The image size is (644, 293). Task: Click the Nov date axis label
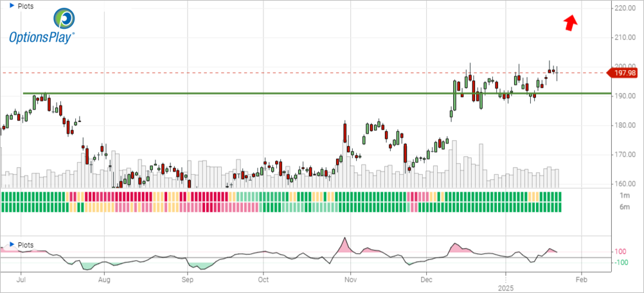pyautogui.click(x=350, y=280)
